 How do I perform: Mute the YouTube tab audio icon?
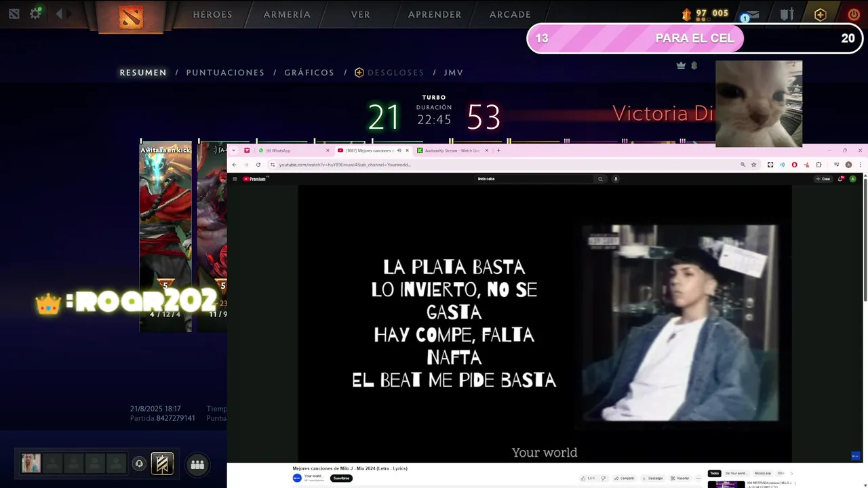[399, 150]
